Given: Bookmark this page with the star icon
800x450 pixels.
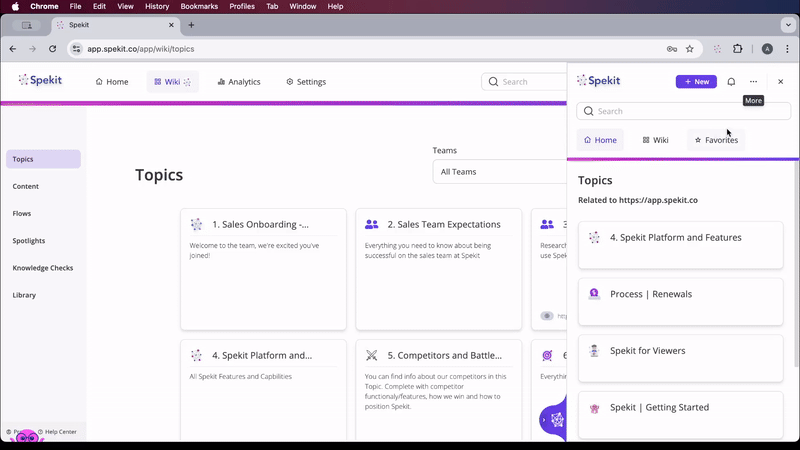Looking at the screenshot, I should pos(690,49).
